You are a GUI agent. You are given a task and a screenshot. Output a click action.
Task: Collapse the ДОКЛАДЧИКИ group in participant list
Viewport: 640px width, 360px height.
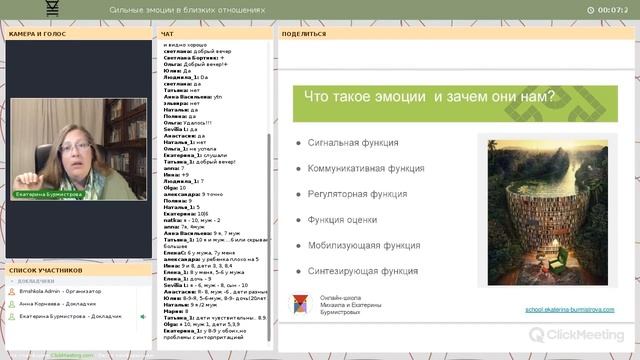12,281
